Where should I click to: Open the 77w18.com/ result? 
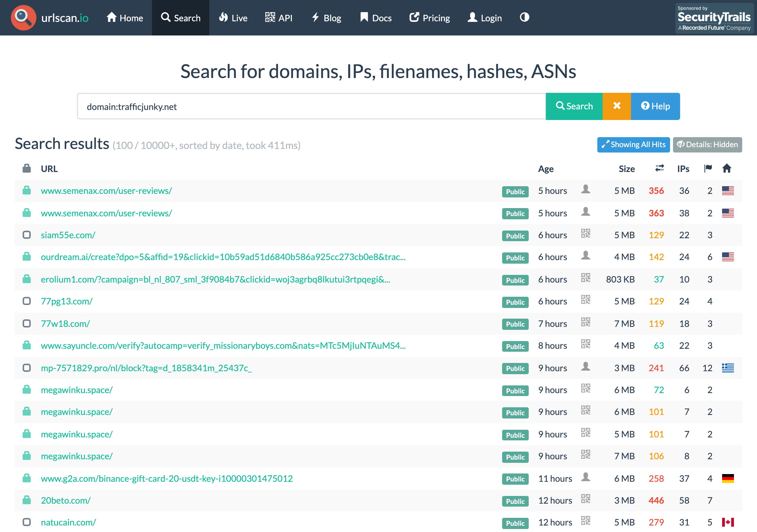(x=65, y=324)
